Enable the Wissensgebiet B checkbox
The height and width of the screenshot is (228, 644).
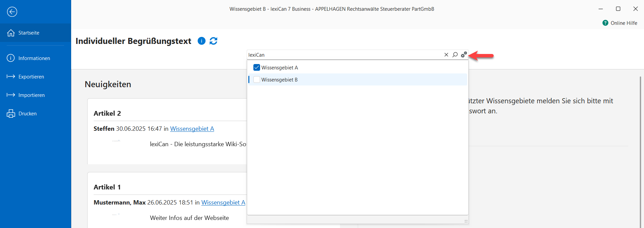click(x=257, y=79)
